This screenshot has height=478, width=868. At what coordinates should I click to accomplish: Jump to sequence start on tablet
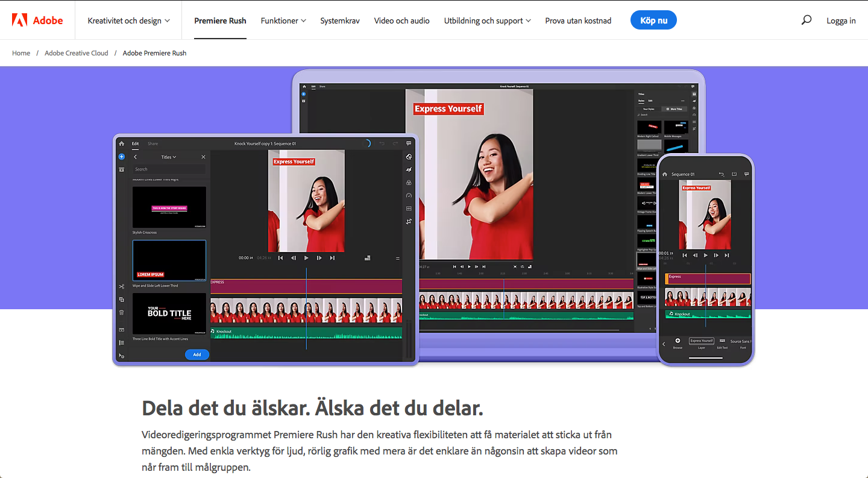tap(280, 258)
